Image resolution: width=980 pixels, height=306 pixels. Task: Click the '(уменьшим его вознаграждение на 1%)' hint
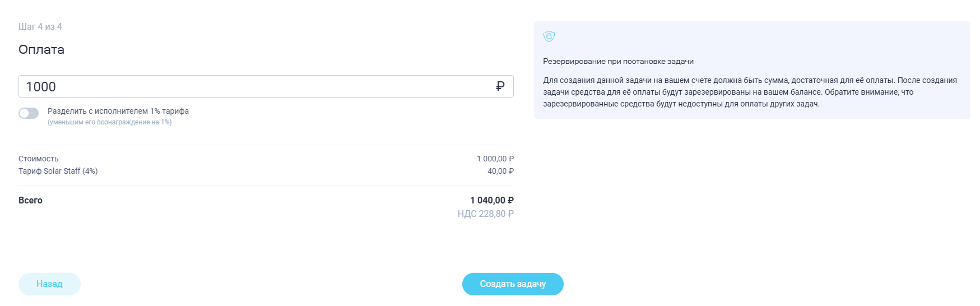109,122
